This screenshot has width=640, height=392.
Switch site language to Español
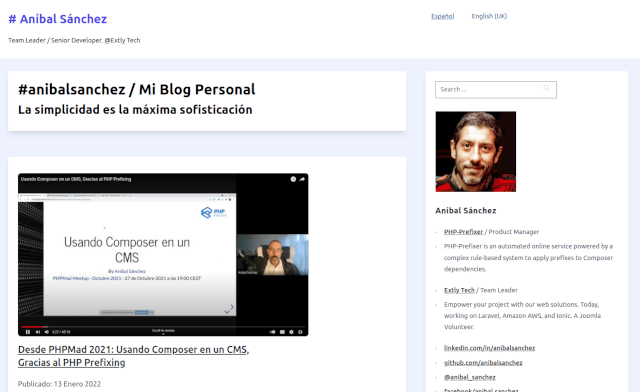point(442,16)
